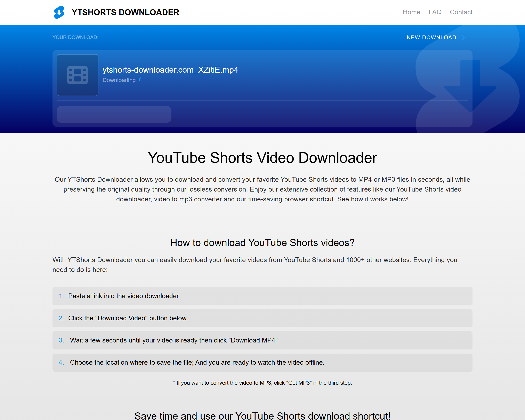Switch to the FAQ section

(435, 12)
